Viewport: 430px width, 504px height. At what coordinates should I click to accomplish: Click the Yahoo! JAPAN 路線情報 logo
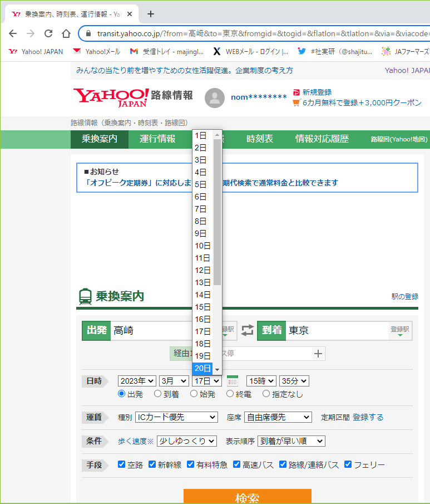tap(134, 97)
